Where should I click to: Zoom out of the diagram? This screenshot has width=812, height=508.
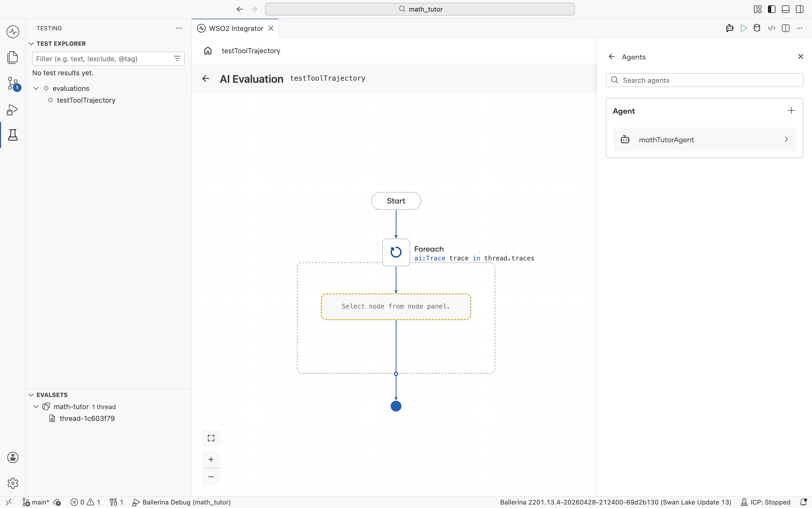click(x=211, y=477)
